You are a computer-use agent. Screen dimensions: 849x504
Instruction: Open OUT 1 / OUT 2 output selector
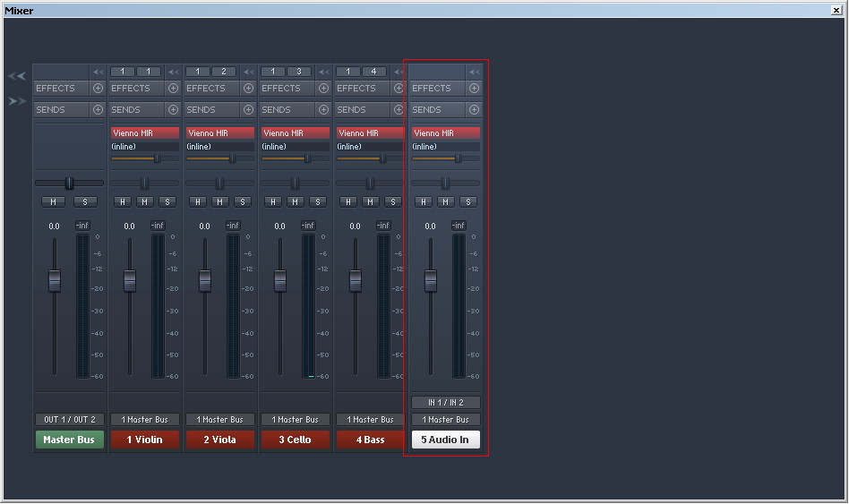tap(69, 420)
